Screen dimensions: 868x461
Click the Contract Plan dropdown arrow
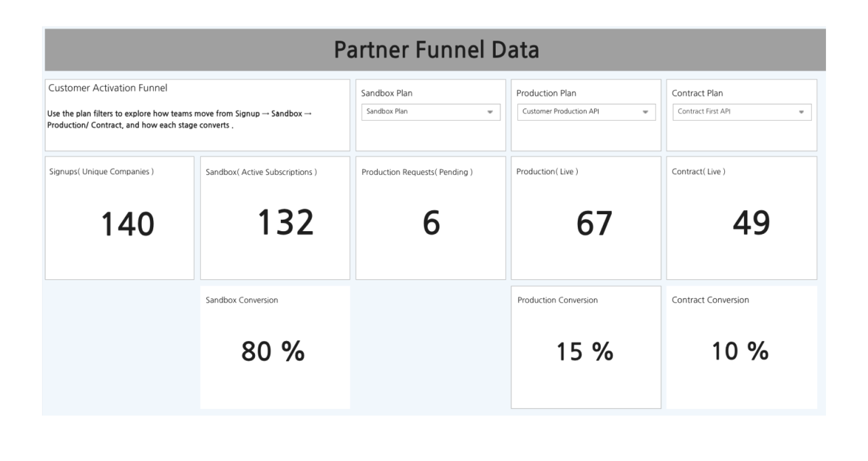pyautogui.click(x=802, y=112)
